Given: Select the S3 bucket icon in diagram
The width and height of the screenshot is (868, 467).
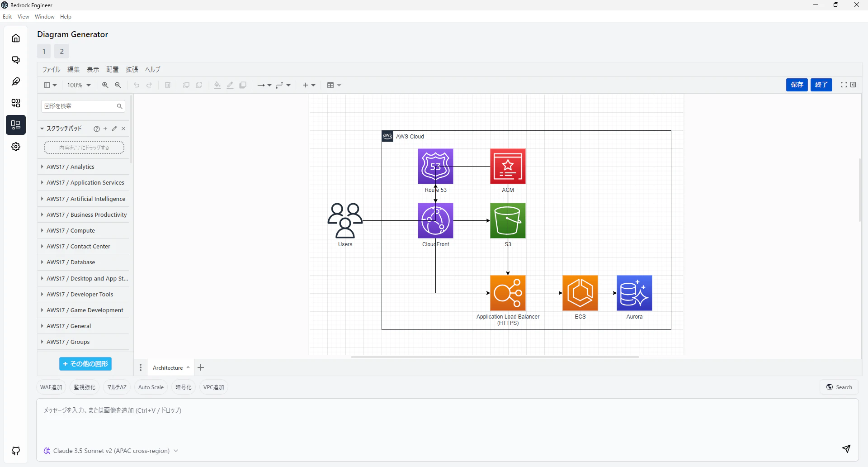Looking at the screenshot, I should [508, 221].
